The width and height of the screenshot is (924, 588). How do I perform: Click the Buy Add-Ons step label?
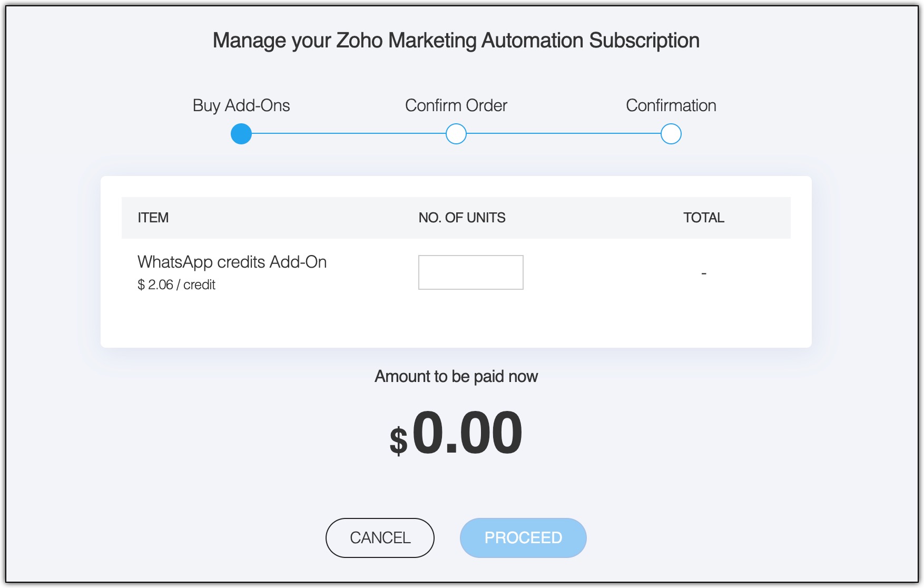tap(241, 105)
